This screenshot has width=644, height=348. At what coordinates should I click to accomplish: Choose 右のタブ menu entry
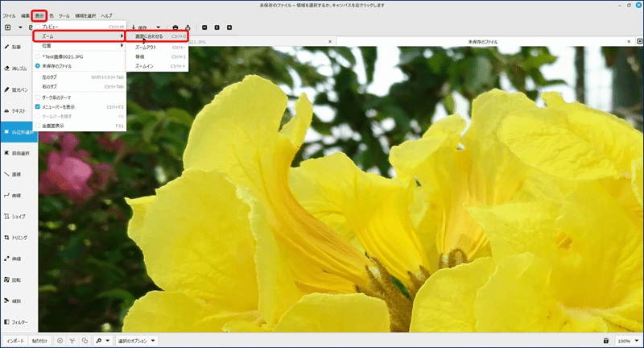pos(79,87)
